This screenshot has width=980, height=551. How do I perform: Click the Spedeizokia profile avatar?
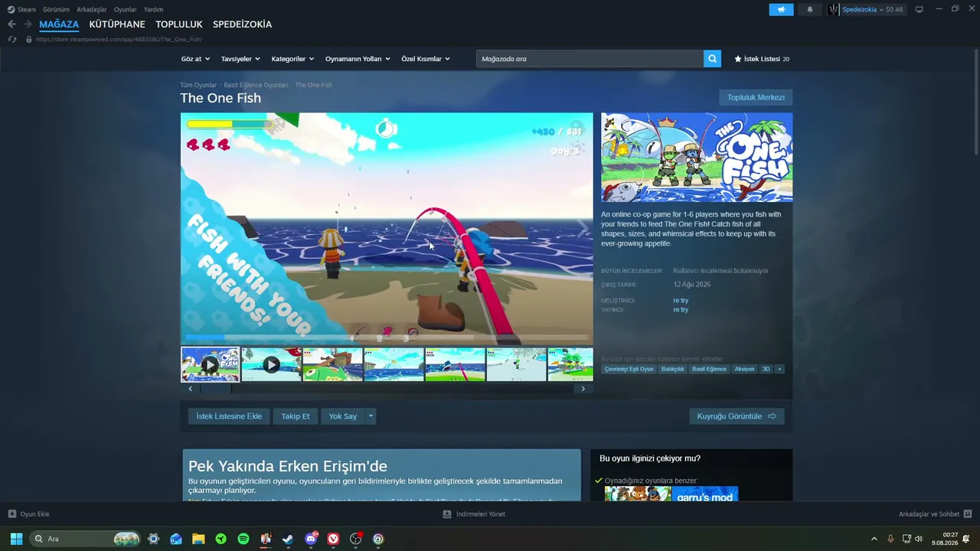coord(833,9)
